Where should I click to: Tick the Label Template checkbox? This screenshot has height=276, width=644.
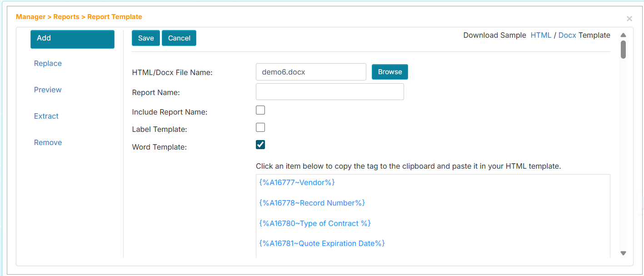tap(260, 127)
